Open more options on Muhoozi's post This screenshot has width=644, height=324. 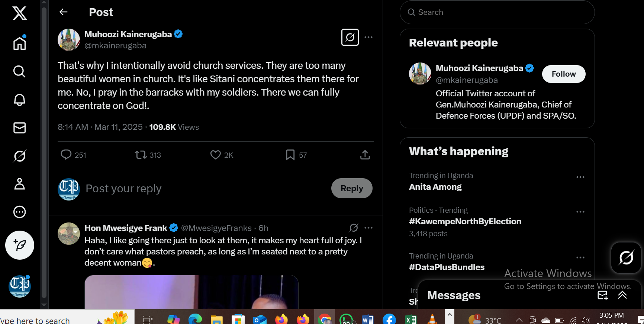[368, 37]
